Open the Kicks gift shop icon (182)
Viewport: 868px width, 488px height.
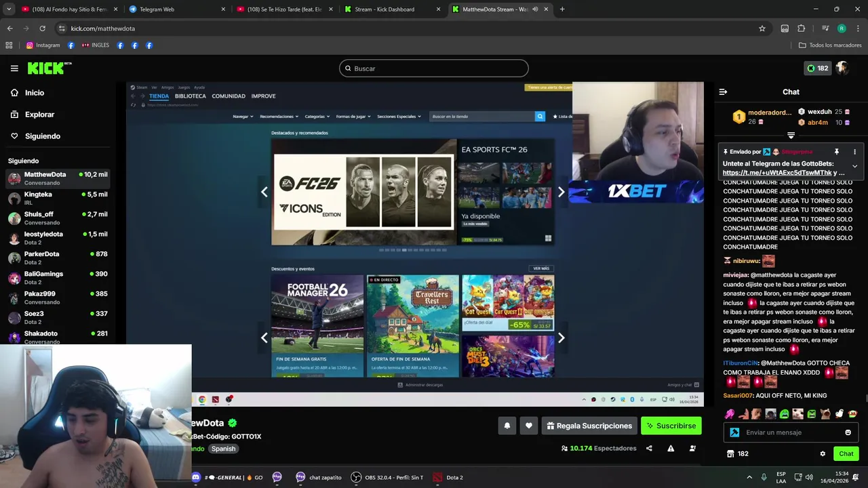point(737,453)
